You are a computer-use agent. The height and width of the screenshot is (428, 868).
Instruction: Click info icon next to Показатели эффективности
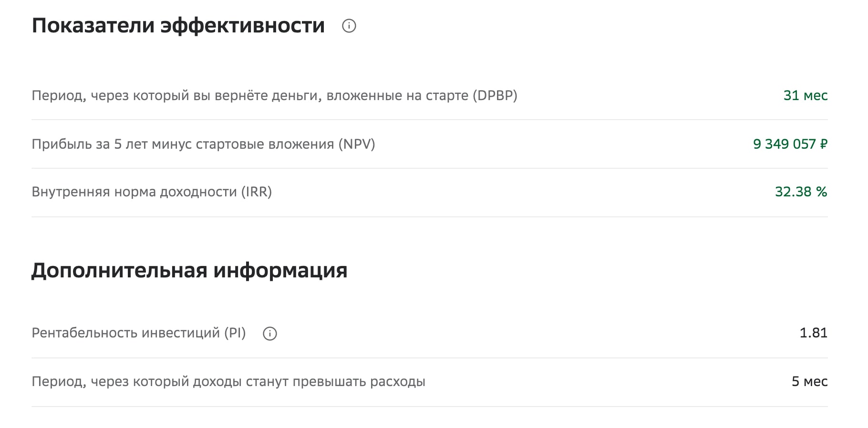pyautogui.click(x=349, y=26)
